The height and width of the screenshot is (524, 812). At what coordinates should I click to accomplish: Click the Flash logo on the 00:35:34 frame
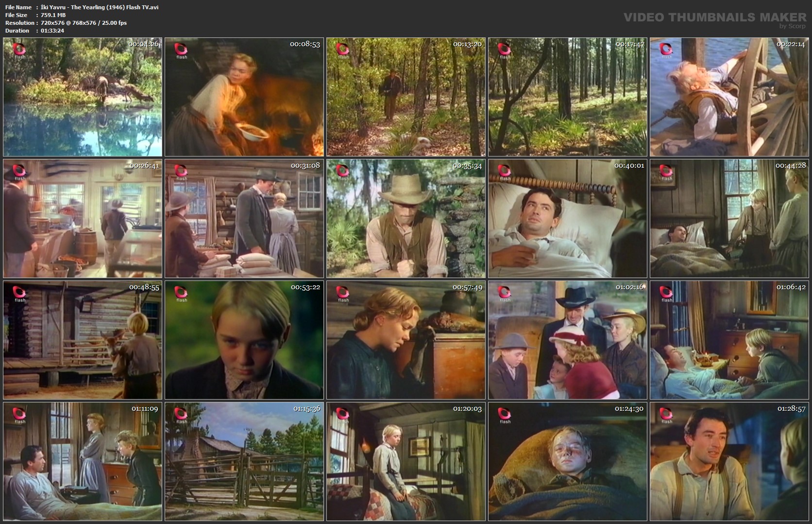point(343,172)
